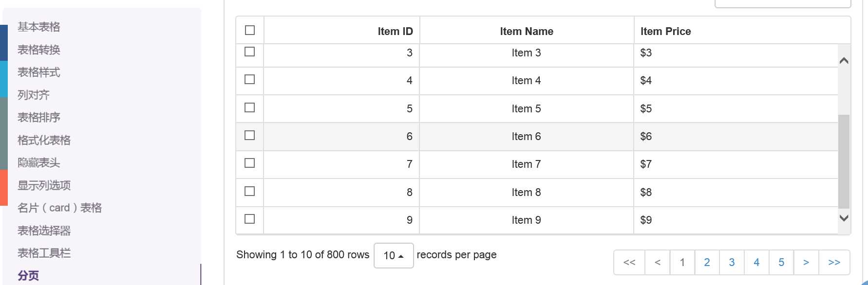Image resolution: width=868 pixels, height=285 pixels.
Task: Select the checkbox in Item 4 row
Action: (250, 79)
